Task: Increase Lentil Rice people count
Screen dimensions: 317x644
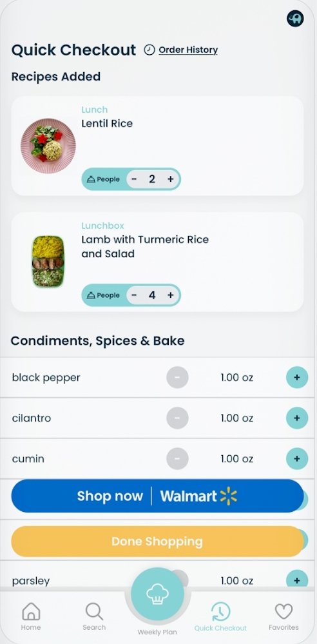Action: click(170, 179)
